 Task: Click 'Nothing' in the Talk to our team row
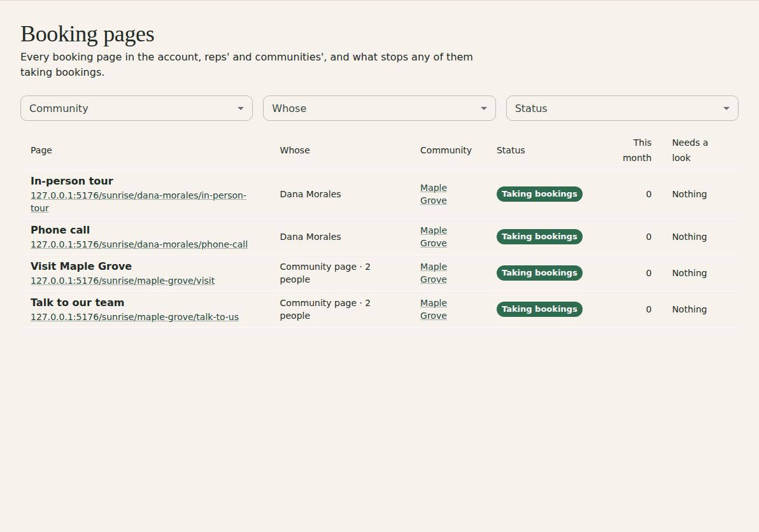coord(690,309)
